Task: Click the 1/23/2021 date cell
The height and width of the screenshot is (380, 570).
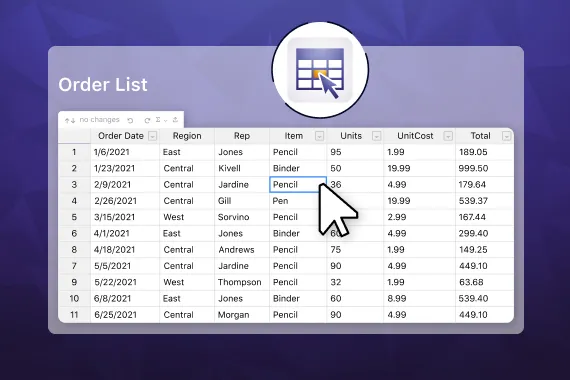Action: tap(125, 168)
